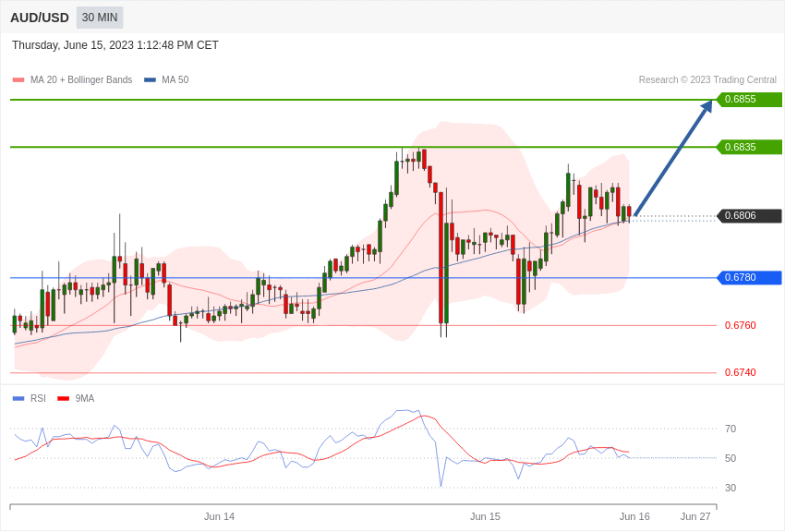
Task: Click the RSI 70 level label
Action: coord(731,429)
